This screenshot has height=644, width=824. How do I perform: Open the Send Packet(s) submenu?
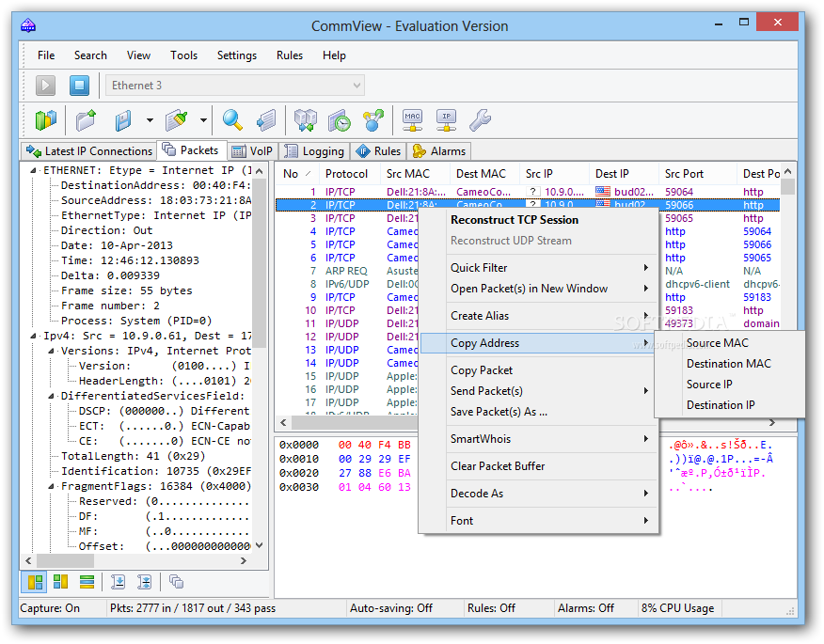(x=539, y=391)
